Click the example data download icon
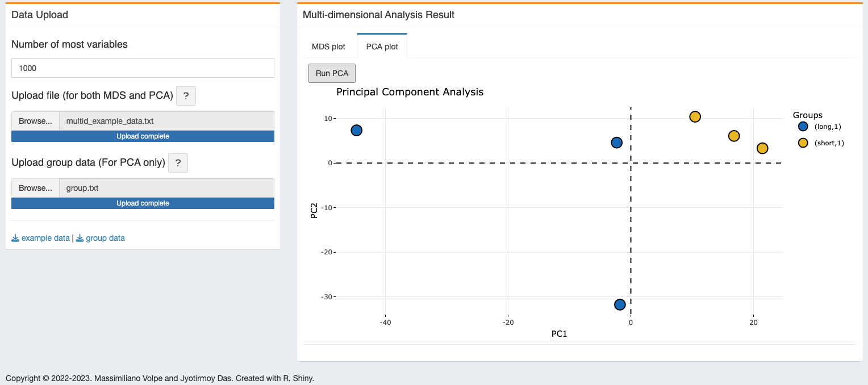Screen dimensions: 868x385 (x=15, y=238)
